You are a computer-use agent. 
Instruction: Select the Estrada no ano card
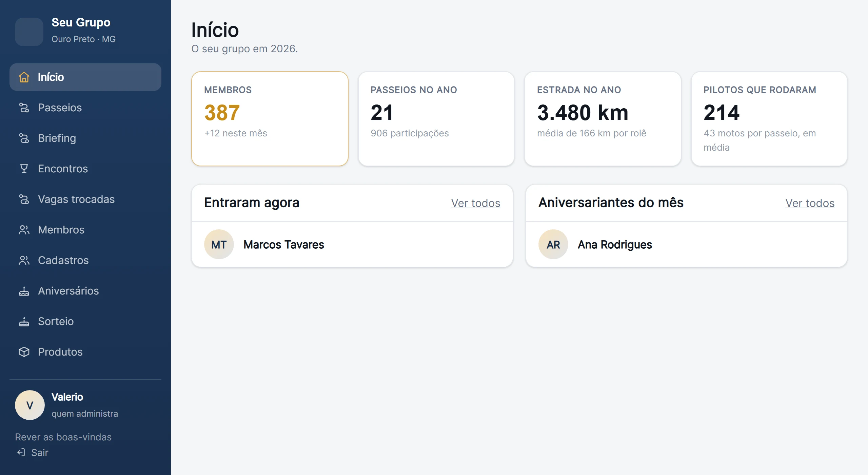pyautogui.click(x=603, y=119)
